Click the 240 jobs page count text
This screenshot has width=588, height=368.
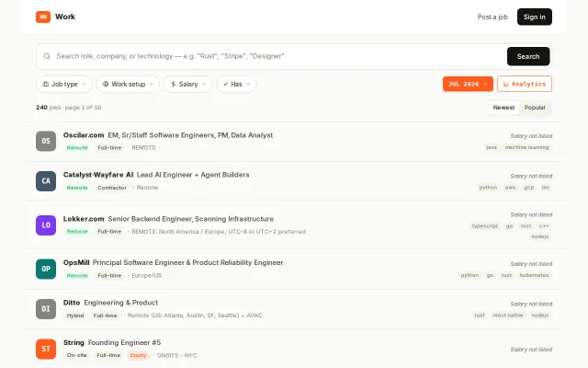pos(69,108)
